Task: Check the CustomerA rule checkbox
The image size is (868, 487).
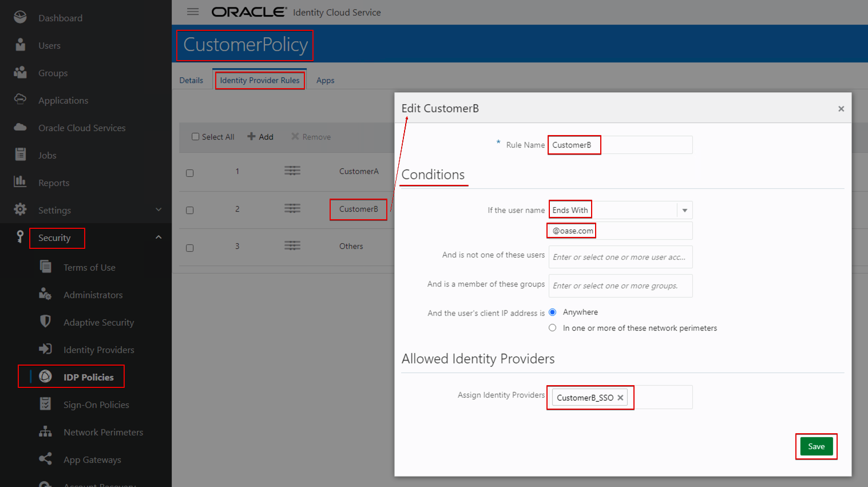Action: coord(190,173)
